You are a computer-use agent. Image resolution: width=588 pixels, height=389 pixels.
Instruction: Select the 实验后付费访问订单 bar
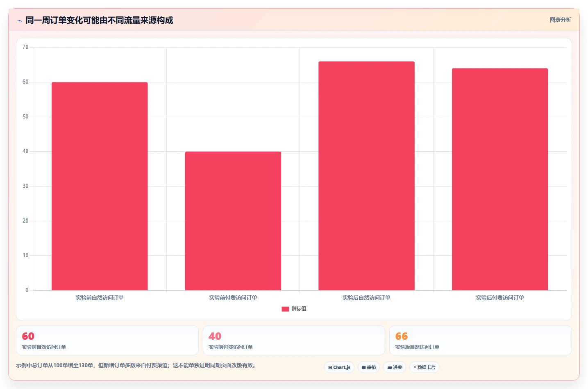point(500,179)
